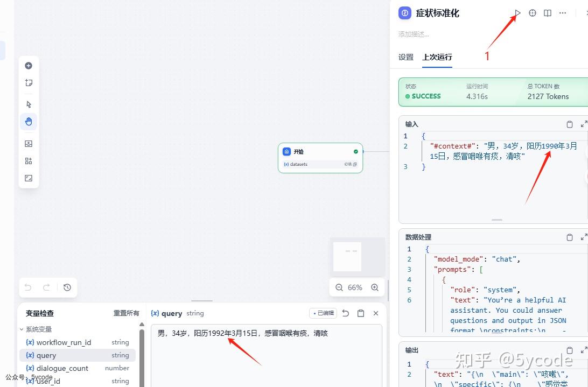The height and width of the screenshot is (387, 588).
Task: Select hand pan mode in canvas toolbar
Action: 29,122
